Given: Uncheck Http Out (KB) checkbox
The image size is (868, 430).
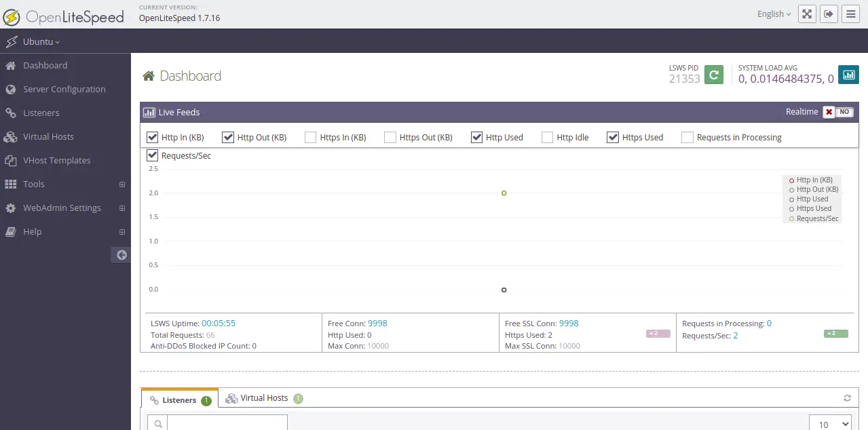Looking at the screenshot, I should pos(228,138).
